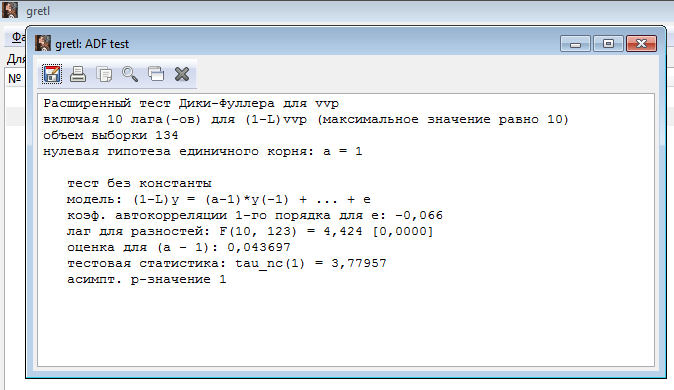
Task: Click the line 'объем выборки 134'
Action: [x=110, y=135]
